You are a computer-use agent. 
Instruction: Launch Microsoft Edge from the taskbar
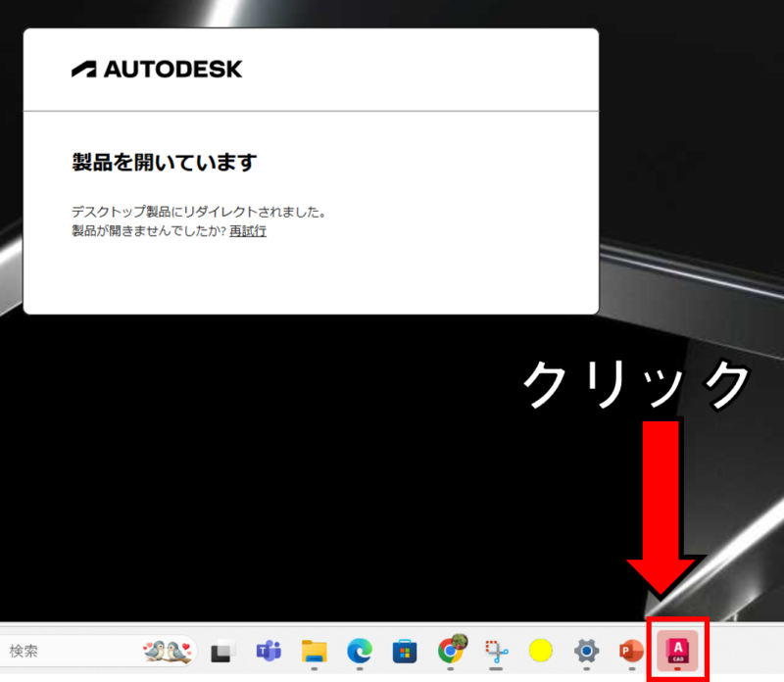coord(360,651)
